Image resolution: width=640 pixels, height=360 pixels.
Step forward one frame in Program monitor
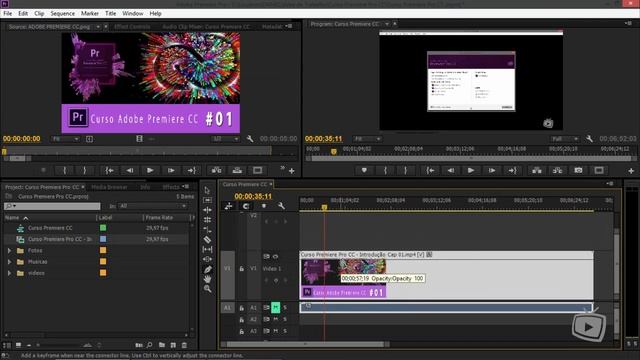pyautogui.click(x=492, y=170)
